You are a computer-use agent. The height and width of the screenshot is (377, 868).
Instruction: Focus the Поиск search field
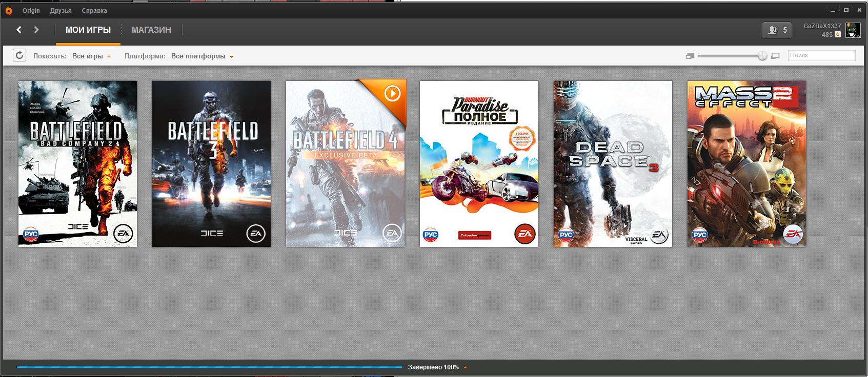point(821,55)
